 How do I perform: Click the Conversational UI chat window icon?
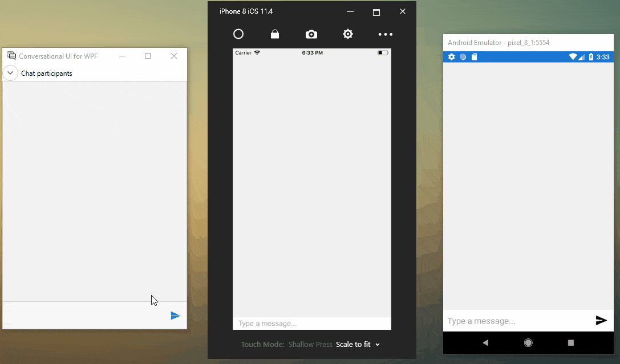pos(11,56)
